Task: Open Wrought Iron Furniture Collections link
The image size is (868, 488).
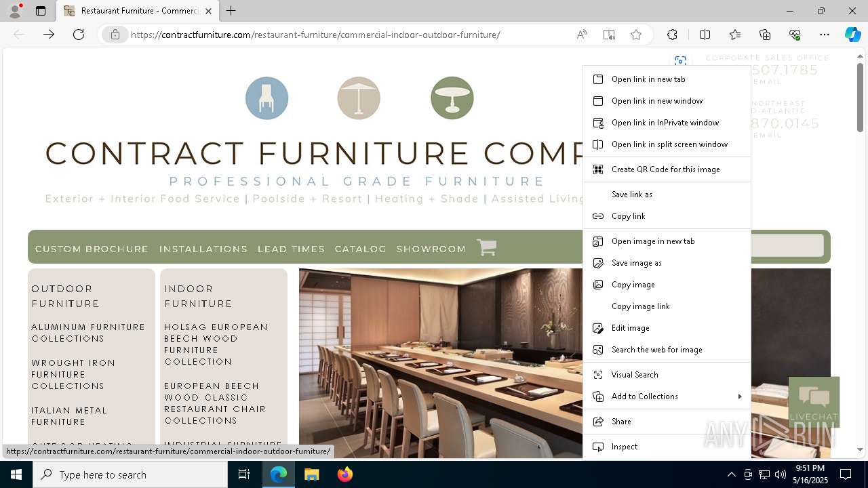Action: [x=73, y=374]
